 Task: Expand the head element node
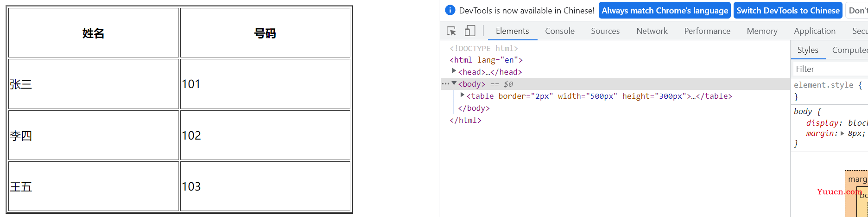454,71
